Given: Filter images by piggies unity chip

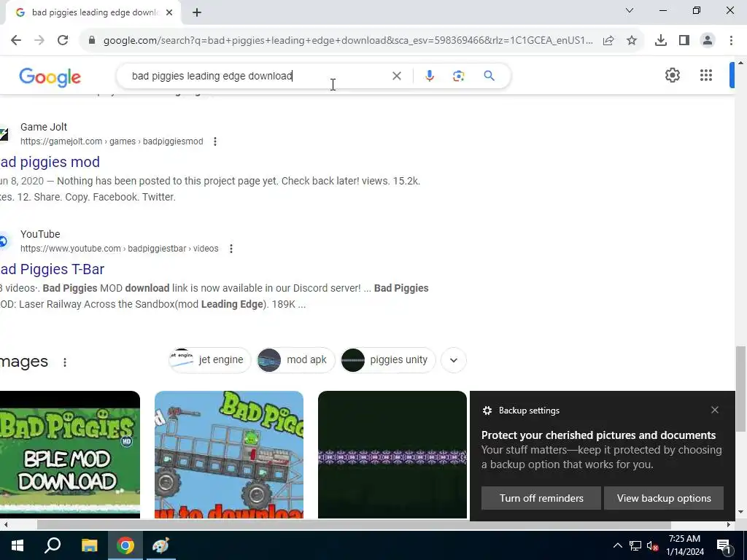Looking at the screenshot, I should tap(388, 360).
